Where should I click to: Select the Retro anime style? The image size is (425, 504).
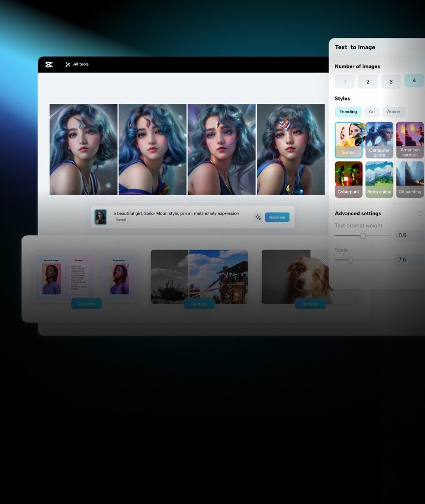click(x=379, y=179)
